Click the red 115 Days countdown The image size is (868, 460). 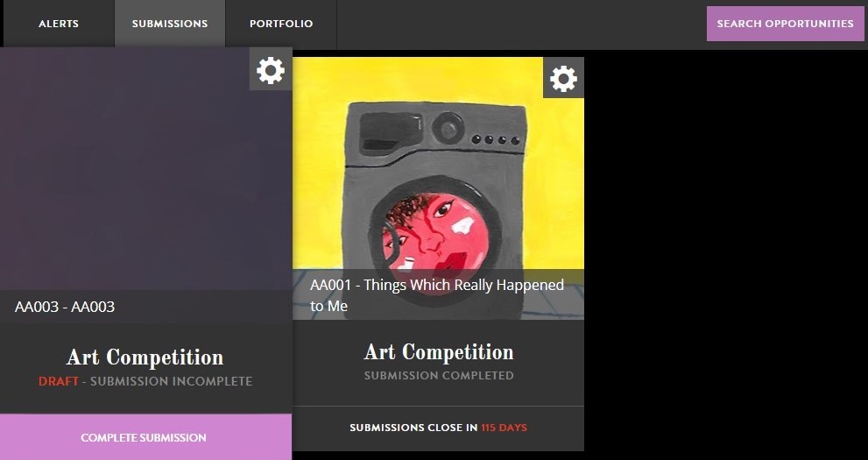click(504, 428)
